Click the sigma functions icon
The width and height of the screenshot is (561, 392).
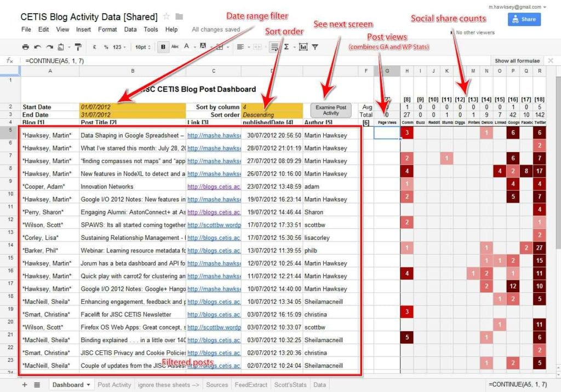(x=287, y=47)
